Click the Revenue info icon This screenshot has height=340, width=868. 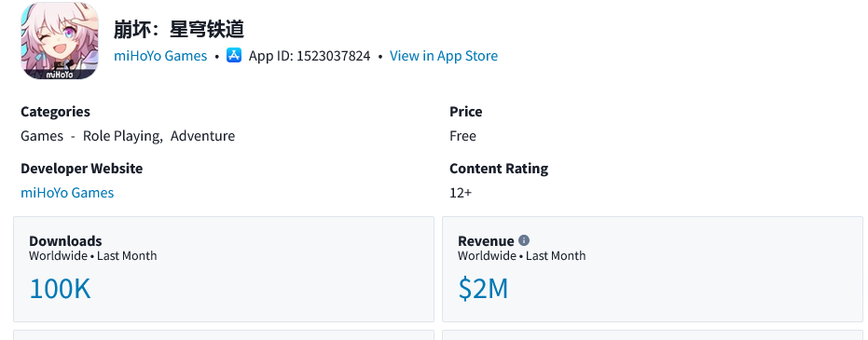[524, 240]
